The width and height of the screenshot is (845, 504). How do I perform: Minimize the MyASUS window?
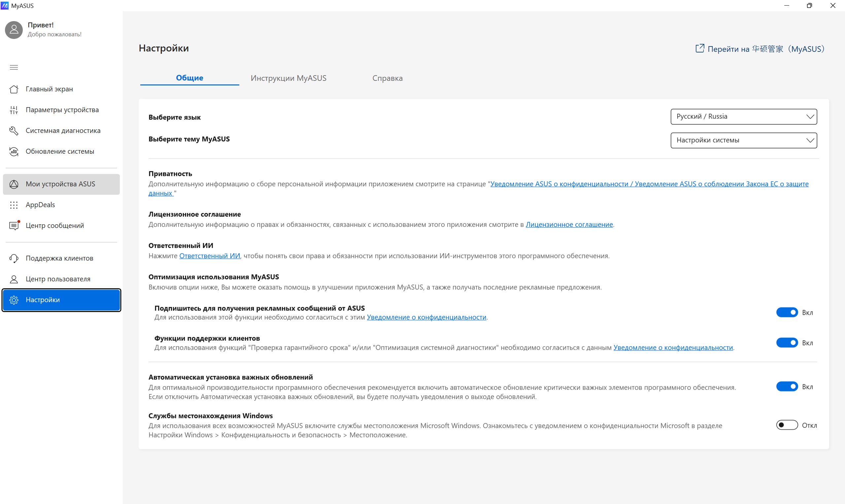[787, 5]
